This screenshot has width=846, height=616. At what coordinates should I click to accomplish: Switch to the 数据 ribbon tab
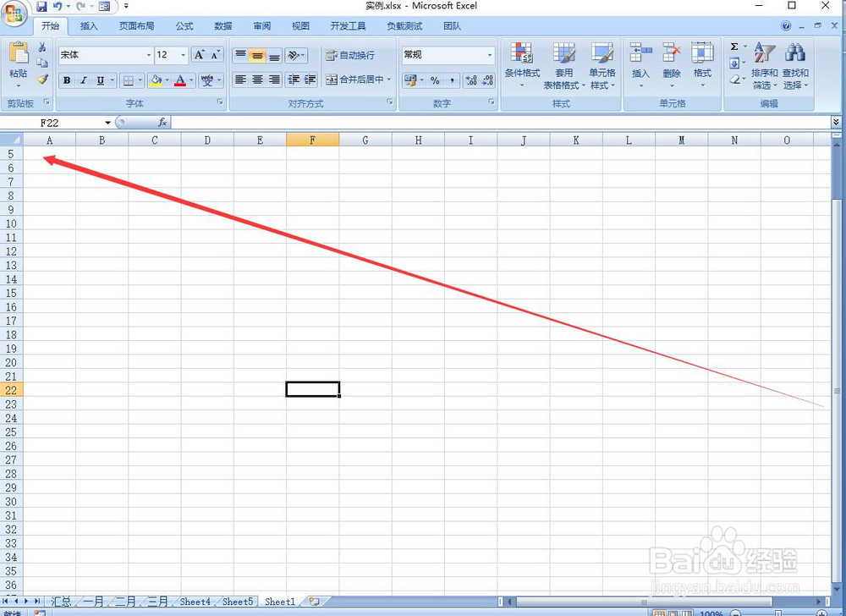[222, 26]
